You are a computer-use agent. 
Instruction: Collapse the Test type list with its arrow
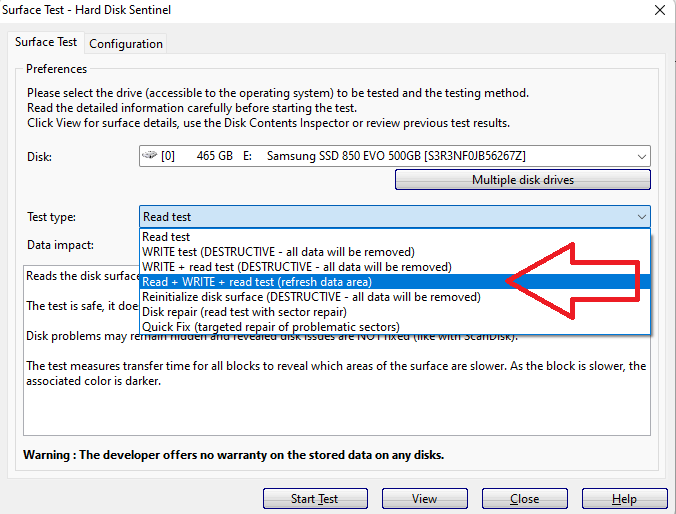pos(642,217)
